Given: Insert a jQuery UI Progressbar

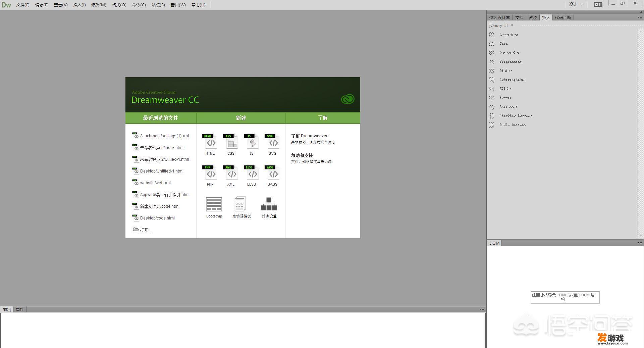Looking at the screenshot, I should point(505,61).
